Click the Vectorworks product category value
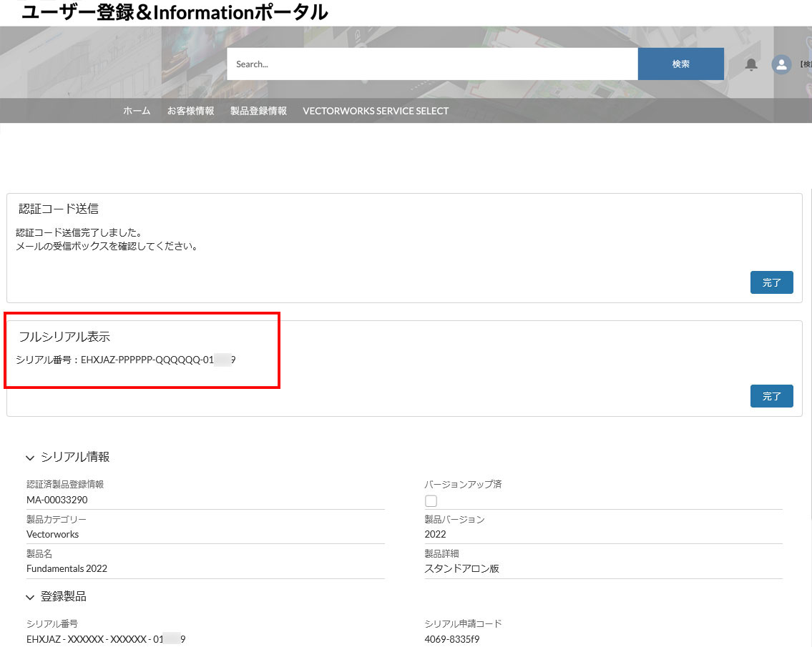 (52, 534)
